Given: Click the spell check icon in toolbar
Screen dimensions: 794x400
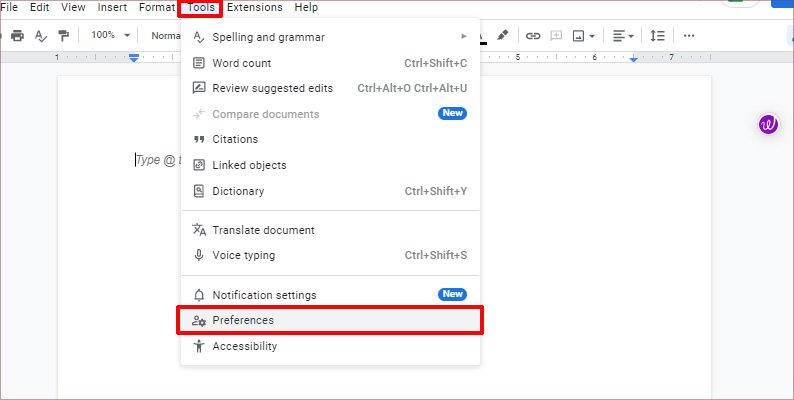Looking at the screenshot, I should click(41, 35).
